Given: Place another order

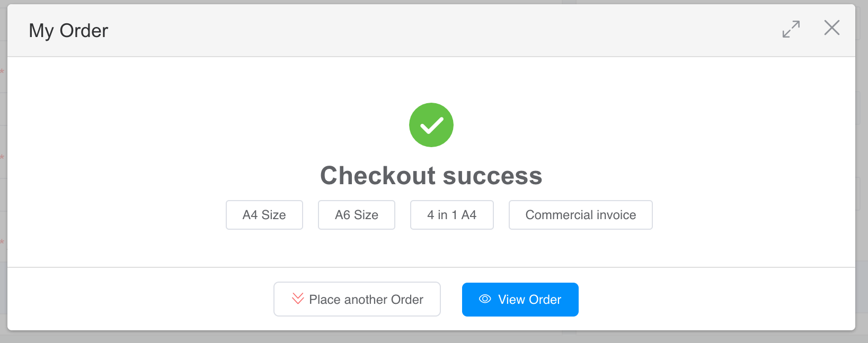Looking at the screenshot, I should click(357, 299).
